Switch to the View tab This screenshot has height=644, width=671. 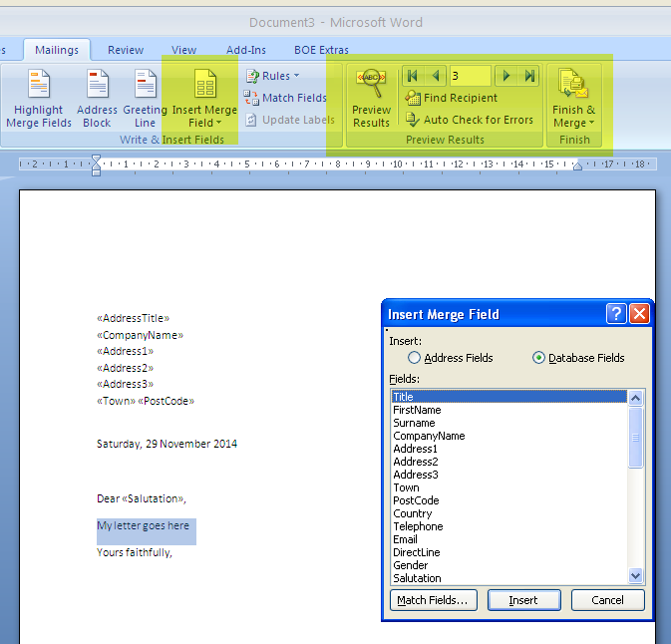pos(184,50)
